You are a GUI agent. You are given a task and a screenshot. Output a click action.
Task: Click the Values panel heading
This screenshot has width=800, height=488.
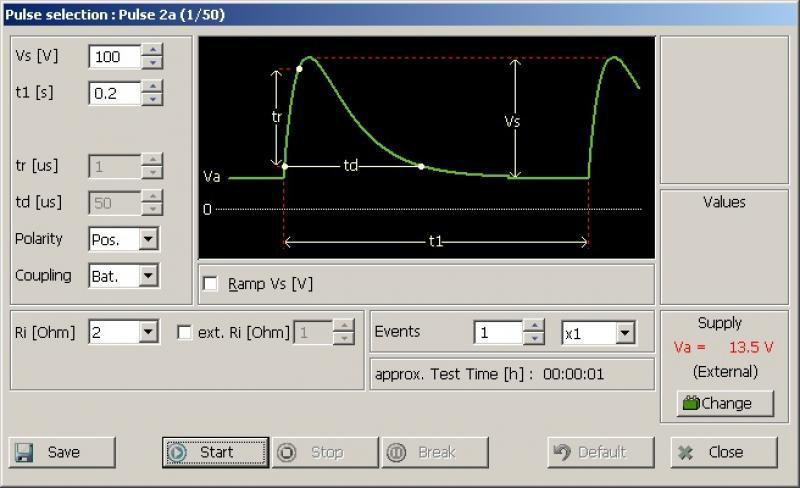point(724,202)
